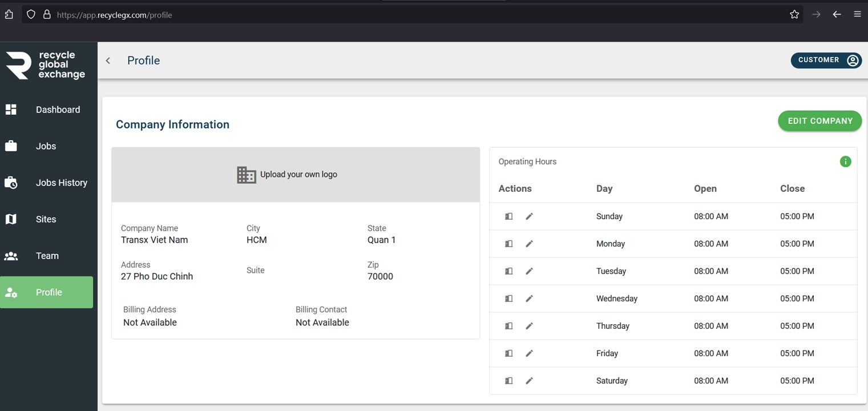Image resolution: width=868 pixels, height=411 pixels.
Task: Click the shield tracking protection icon
Action: [x=31, y=15]
